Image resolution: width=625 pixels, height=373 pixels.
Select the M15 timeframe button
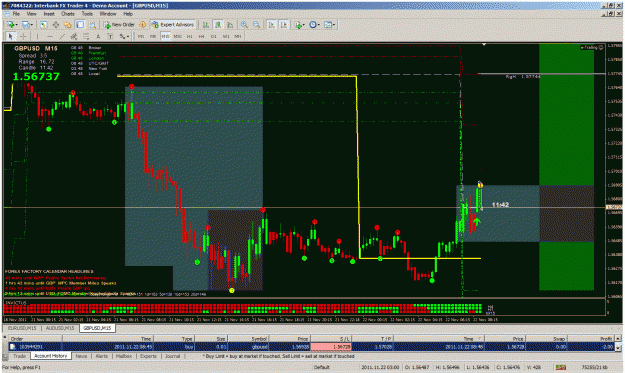coord(165,36)
